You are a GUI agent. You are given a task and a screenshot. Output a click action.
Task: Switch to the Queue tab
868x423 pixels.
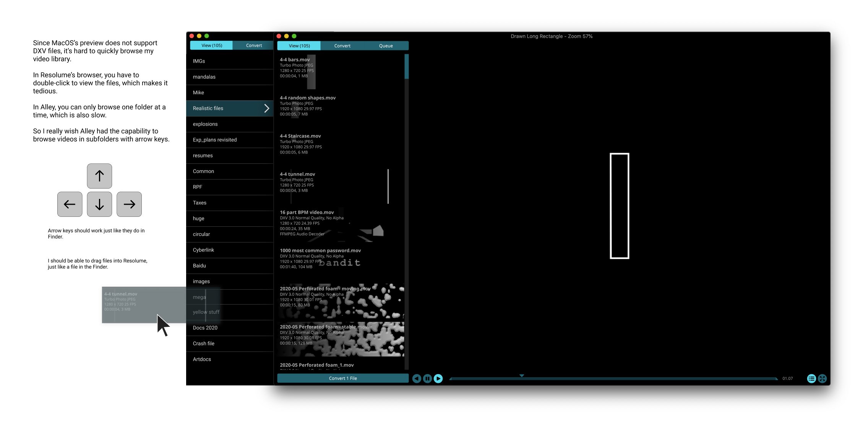pyautogui.click(x=386, y=46)
